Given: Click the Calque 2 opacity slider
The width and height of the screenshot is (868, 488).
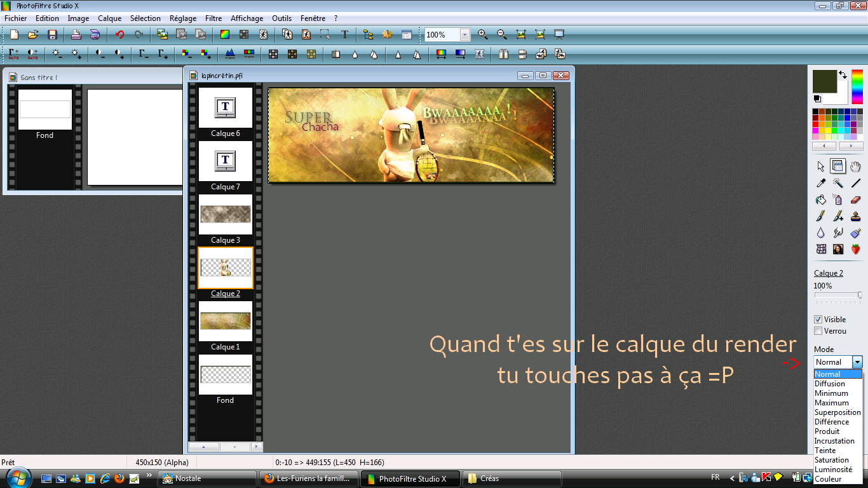Looking at the screenshot, I should point(837,295).
